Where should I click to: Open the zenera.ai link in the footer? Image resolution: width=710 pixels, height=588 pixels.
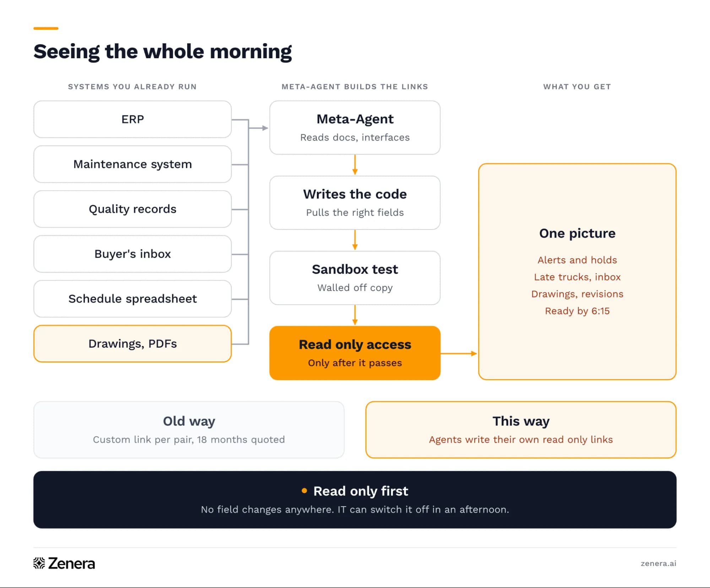(x=658, y=563)
